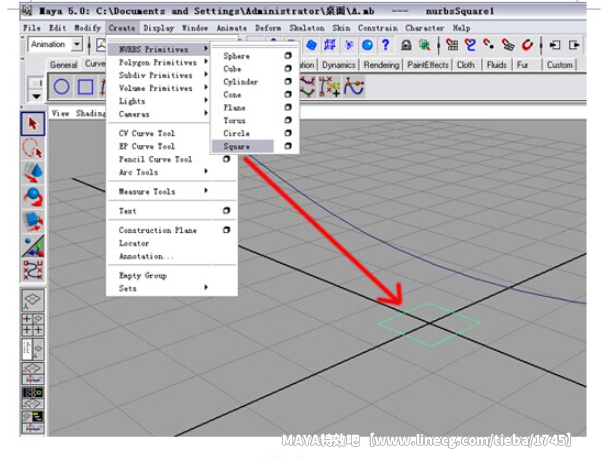Expand the Sets submenu
Viewport: 613px width, 459px height.
point(172,288)
